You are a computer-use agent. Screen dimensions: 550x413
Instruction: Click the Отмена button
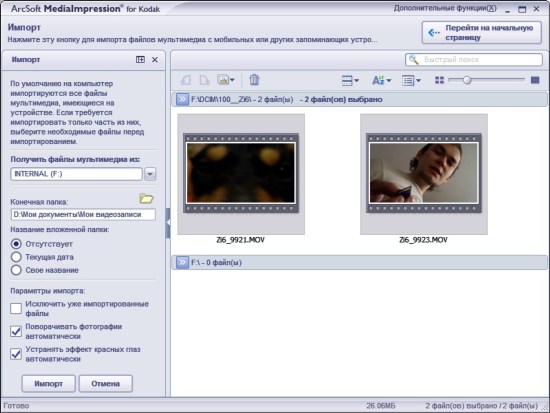pyautogui.click(x=106, y=384)
